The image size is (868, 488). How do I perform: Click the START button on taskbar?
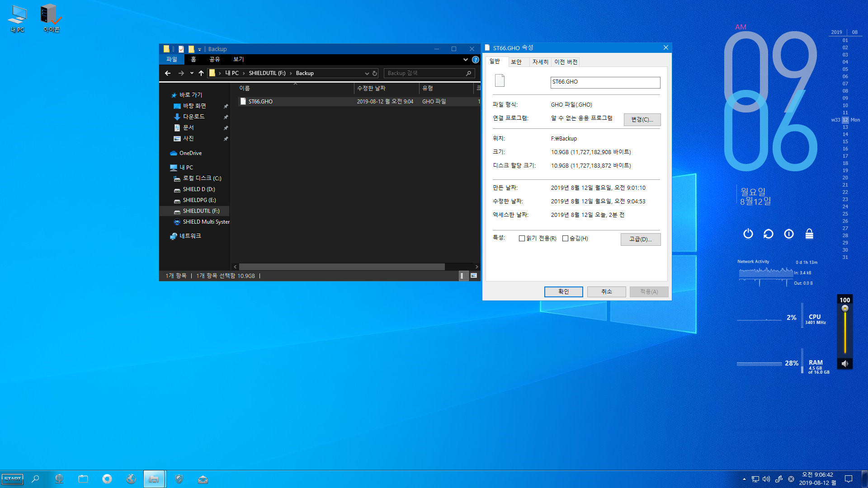pos(13,479)
